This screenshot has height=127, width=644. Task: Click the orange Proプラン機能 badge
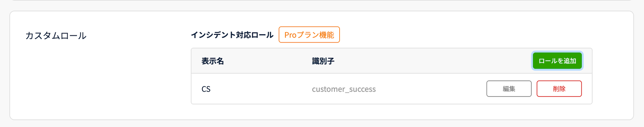point(309,35)
